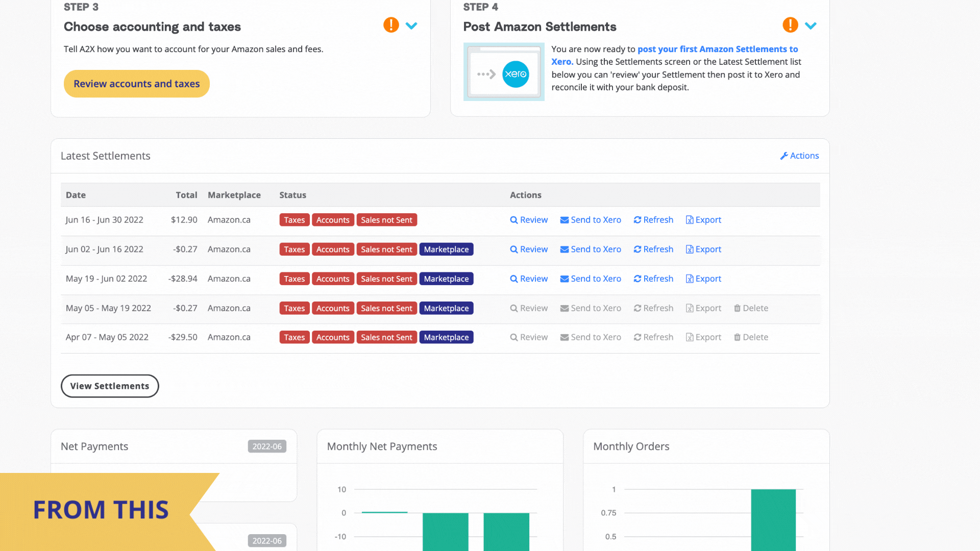980x551 pixels.
Task: Export the Apr 07 - May 05 settlement
Action: click(x=703, y=337)
